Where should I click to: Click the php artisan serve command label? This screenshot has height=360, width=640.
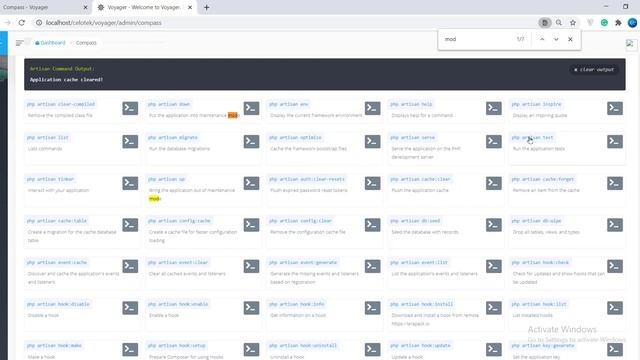click(412, 138)
